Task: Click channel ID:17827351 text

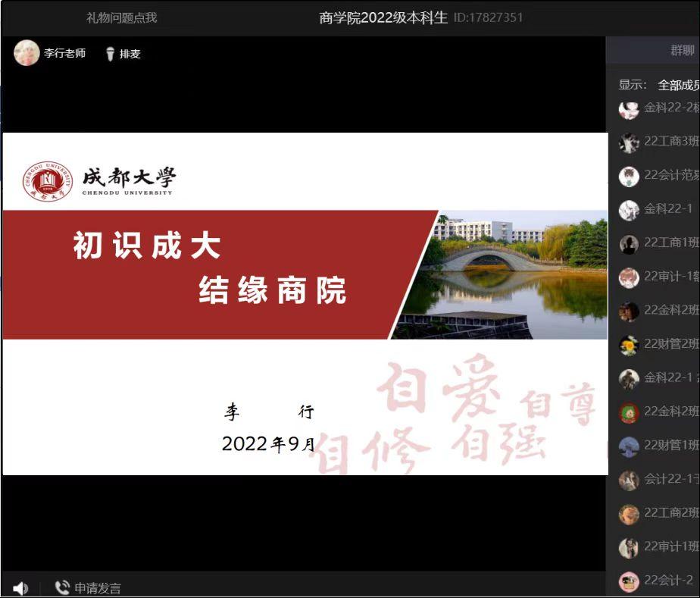Action: pyautogui.click(x=488, y=17)
